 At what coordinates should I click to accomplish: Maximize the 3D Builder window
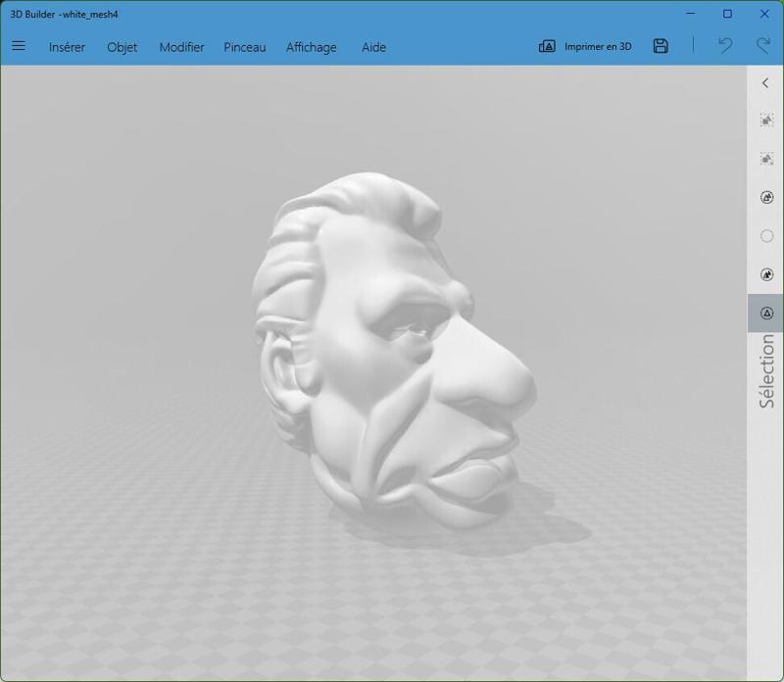(x=727, y=14)
